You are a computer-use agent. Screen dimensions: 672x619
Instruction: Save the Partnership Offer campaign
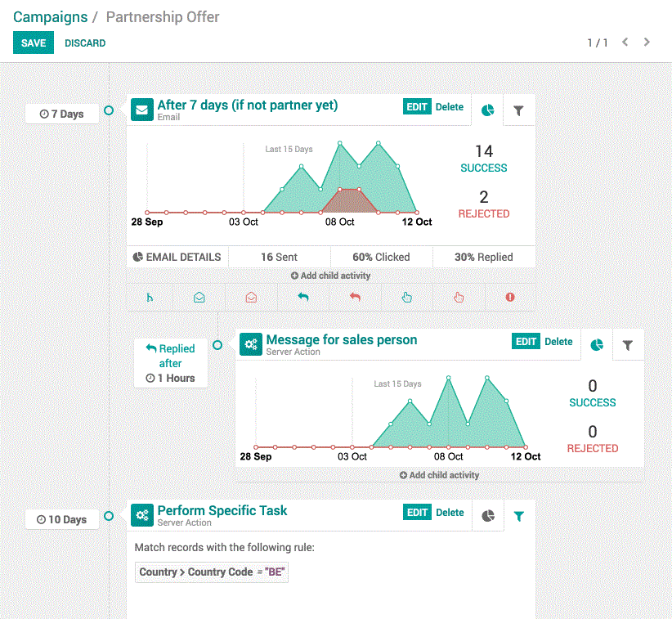(x=34, y=43)
